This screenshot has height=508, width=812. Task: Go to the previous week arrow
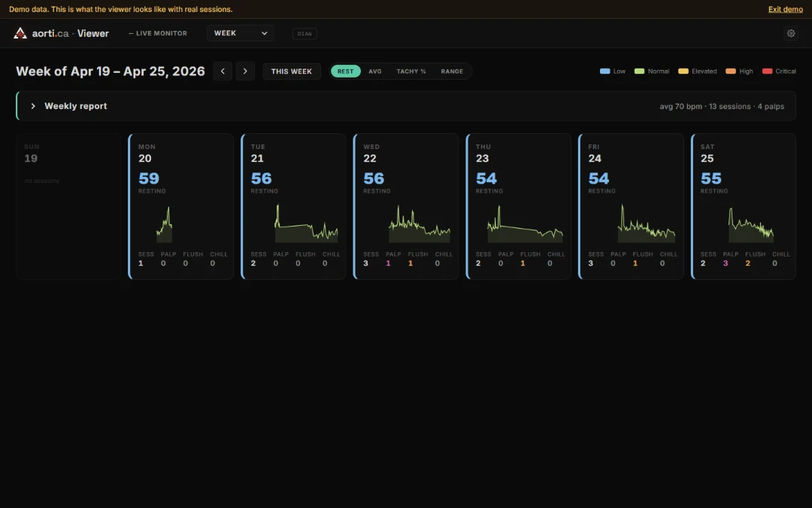[x=223, y=71]
